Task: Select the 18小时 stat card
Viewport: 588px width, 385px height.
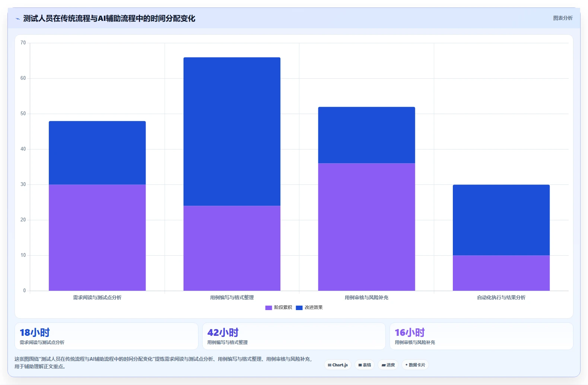Action: (107, 336)
